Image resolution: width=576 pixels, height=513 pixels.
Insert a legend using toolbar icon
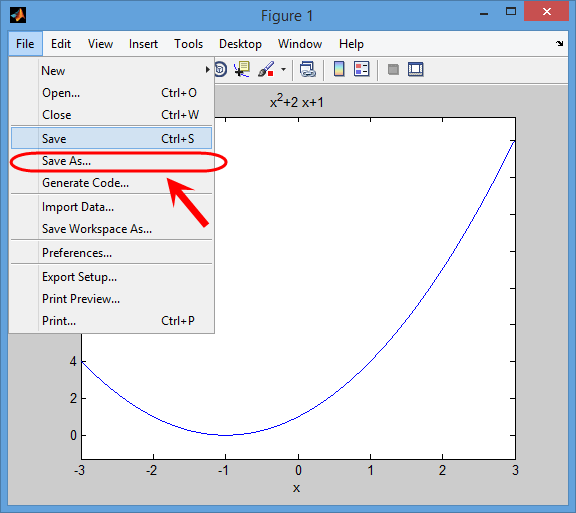(x=361, y=69)
